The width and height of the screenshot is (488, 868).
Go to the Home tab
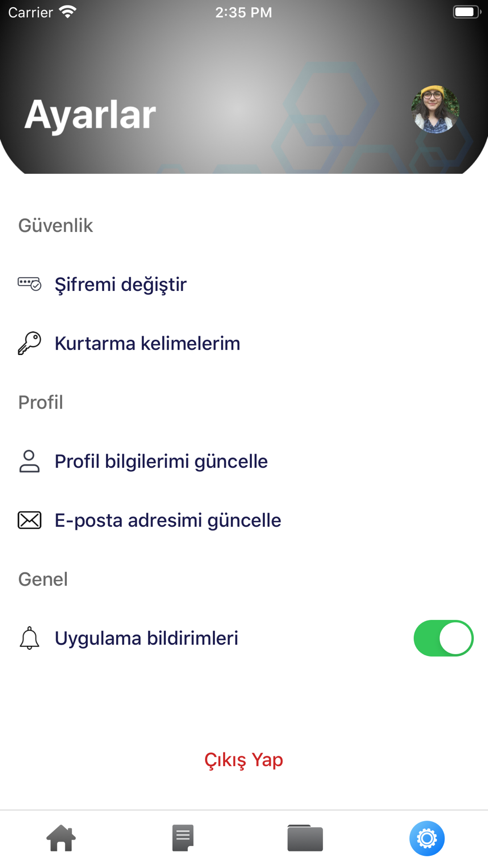[61, 838]
